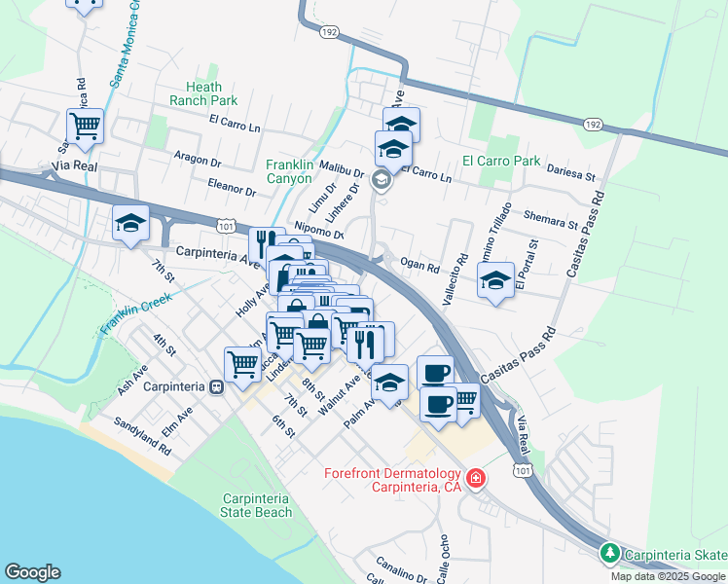728x584 pixels.
Task: Click the gray school pin at Malibu Dr
Action: tap(382, 180)
